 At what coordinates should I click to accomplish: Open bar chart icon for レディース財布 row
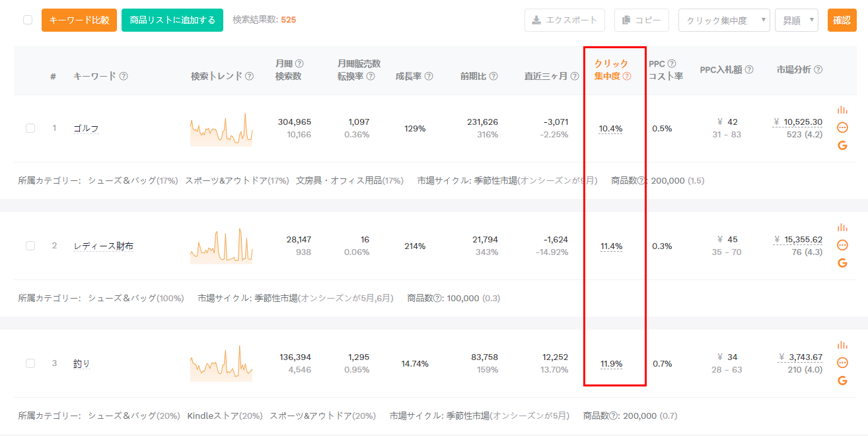pyautogui.click(x=842, y=227)
